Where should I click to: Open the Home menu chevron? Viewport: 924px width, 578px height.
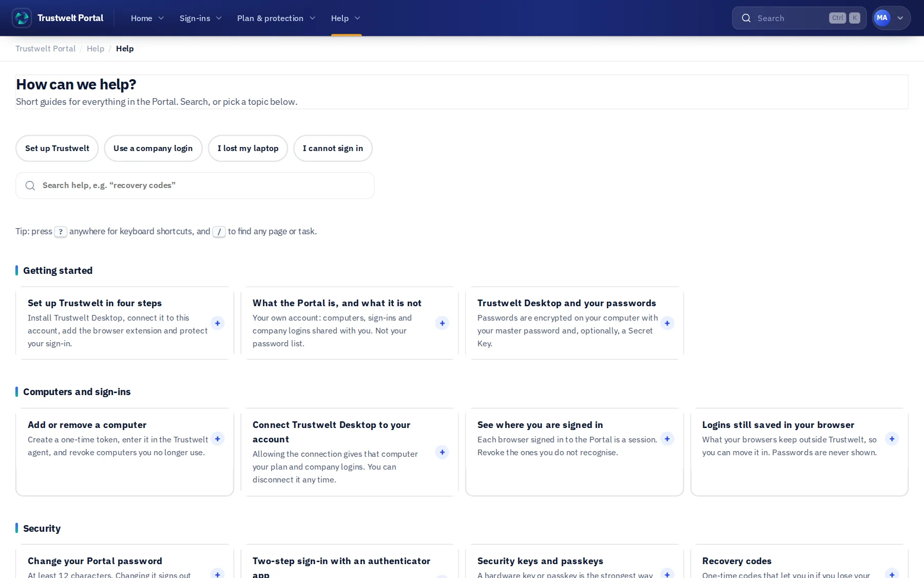(x=161, y=18)
